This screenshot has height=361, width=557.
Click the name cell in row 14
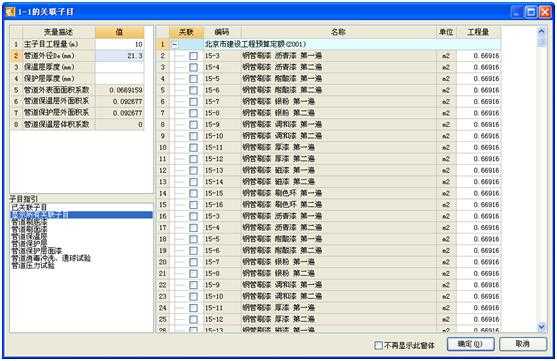[x=339, y=193]
